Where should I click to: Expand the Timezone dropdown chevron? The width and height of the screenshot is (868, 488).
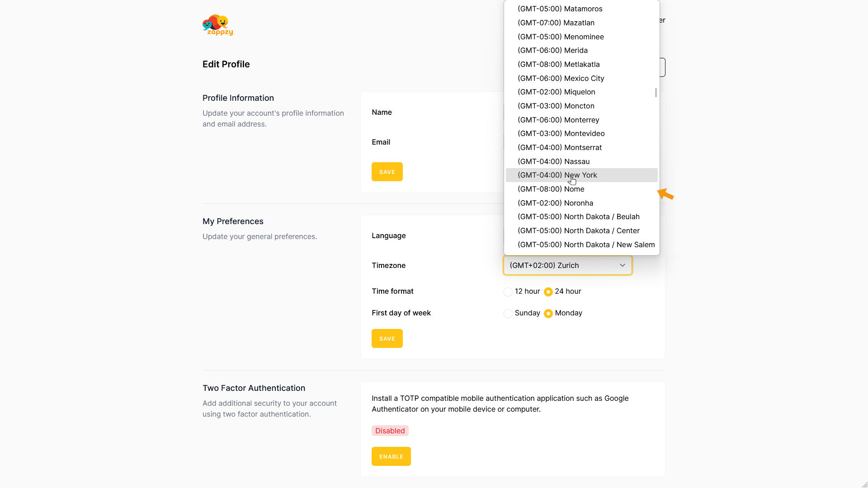coord(622,266)
